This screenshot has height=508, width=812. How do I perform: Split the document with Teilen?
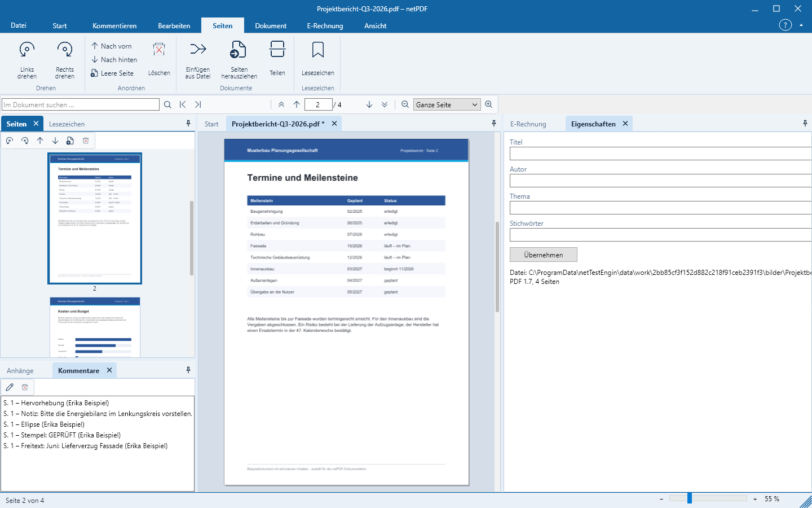click(277, 59)
